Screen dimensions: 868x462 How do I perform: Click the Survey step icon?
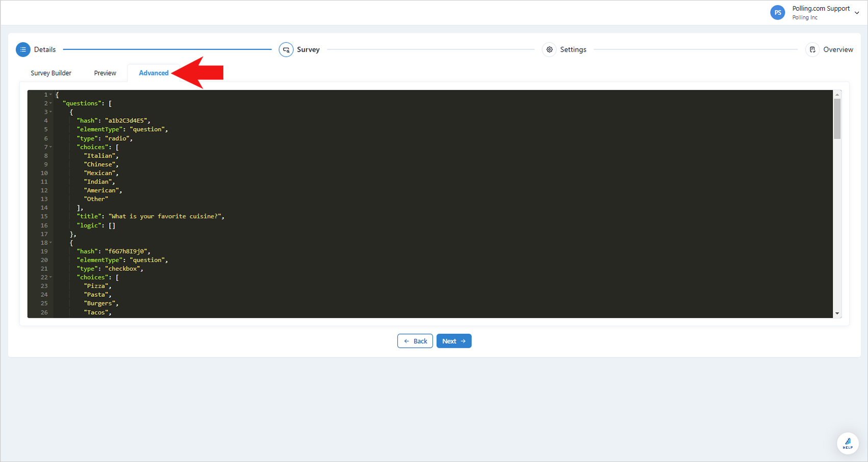point(286,49)
